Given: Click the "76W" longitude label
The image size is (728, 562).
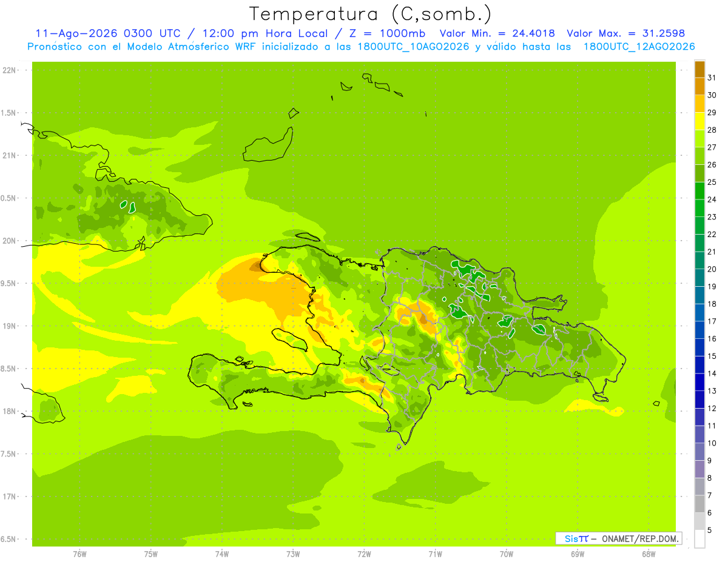Looking at the screenshot, I should click(x=79, y=554).
